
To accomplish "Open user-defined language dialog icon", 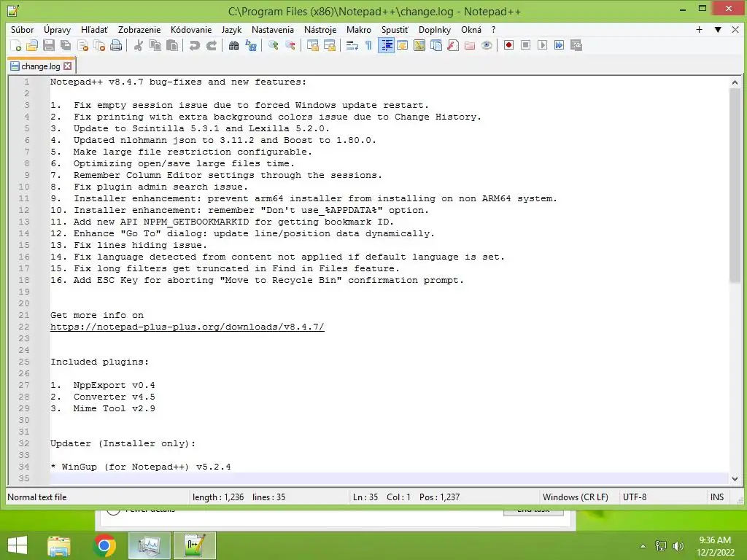I will pos(403,45).
